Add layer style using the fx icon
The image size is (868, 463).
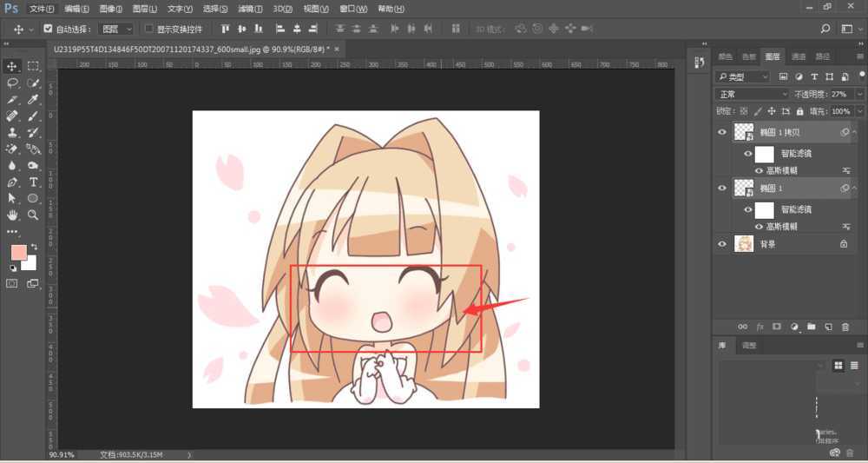pos(759,327)
